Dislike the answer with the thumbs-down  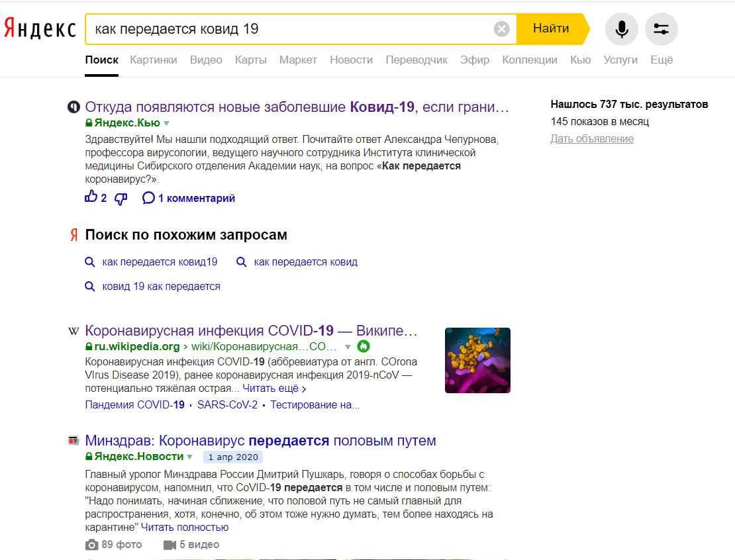click(121, 198)
